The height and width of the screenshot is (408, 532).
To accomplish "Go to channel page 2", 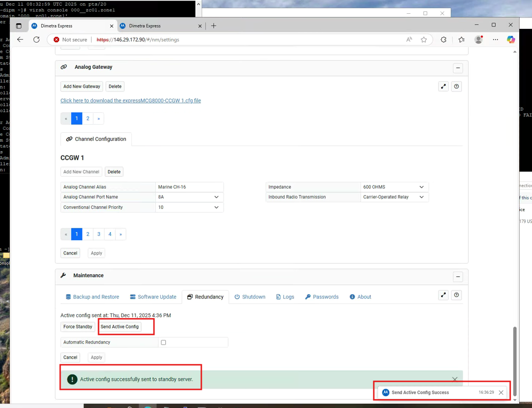I will pyautogui.click(x=88, y=234).
